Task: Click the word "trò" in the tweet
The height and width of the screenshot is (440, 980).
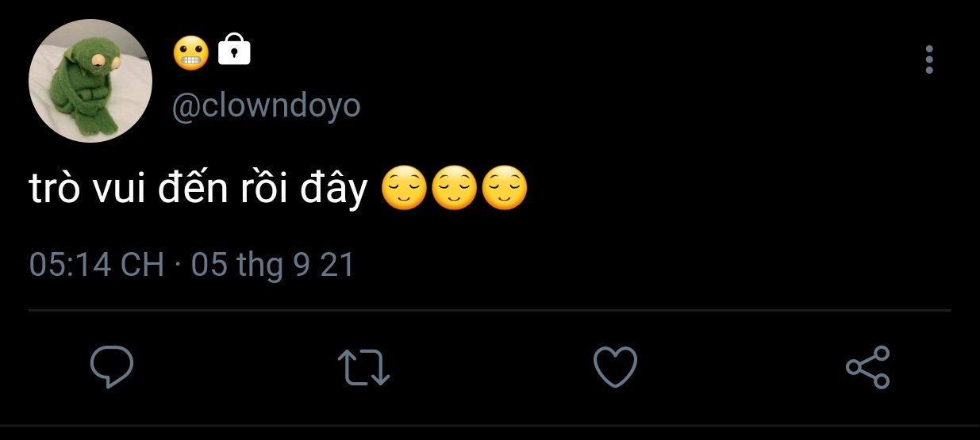Action: (56, 189)
